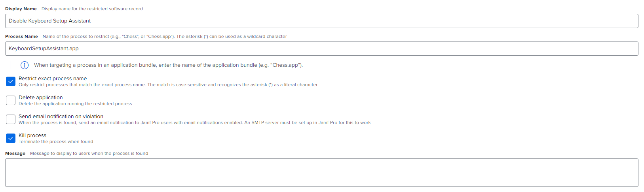The width and height of the screenshot is (644, 192).
Task: Focus the empty Message text area
Action: (321, 173)
